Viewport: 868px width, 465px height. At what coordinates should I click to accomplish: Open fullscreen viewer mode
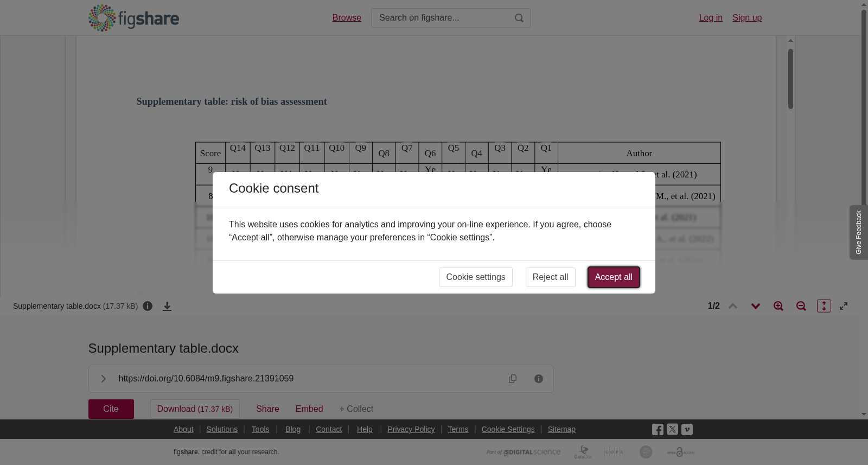click(x=844, y=306)
